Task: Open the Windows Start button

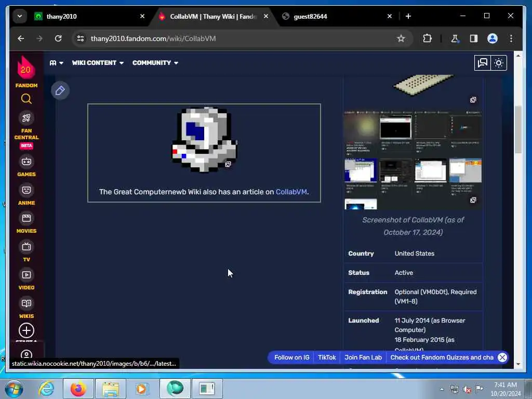Action: tap(14, 389)
